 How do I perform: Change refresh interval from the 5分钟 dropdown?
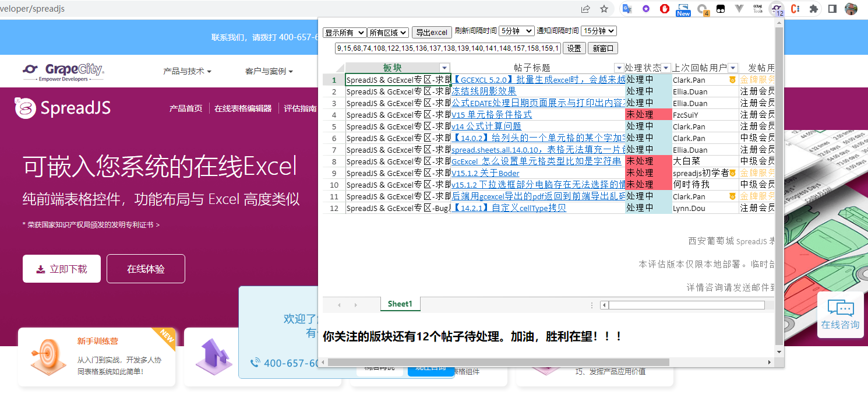pos(516,31)
